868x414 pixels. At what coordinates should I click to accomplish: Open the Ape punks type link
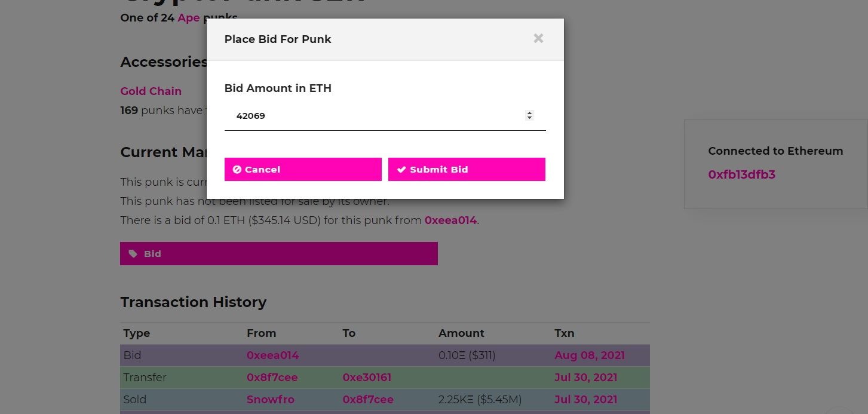pos(188,18)
